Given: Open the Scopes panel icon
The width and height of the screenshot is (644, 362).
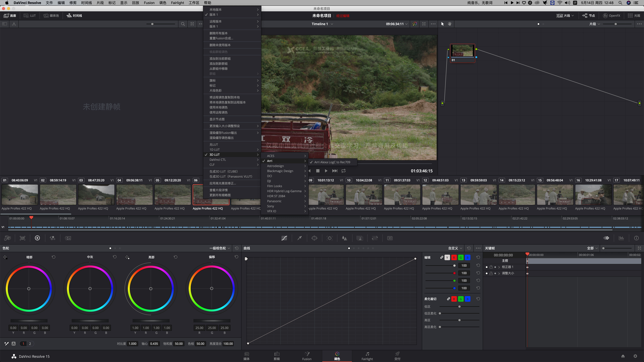Looking at the screenshot, I should click(x=621, y=238).
